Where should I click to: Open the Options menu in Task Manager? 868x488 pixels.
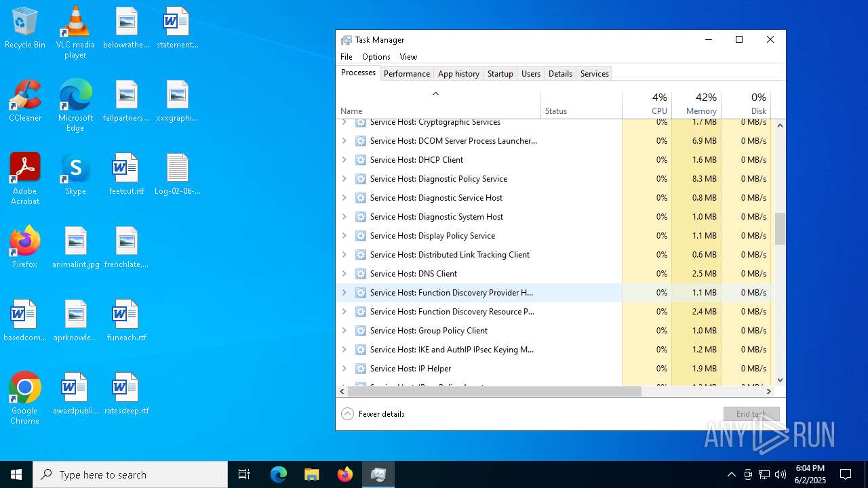pos(376,57)
